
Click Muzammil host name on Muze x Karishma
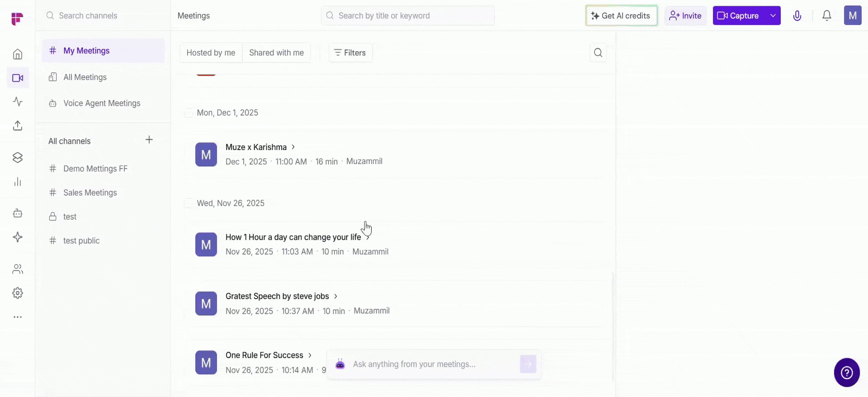pyautogui.click(x=364, y=161)
